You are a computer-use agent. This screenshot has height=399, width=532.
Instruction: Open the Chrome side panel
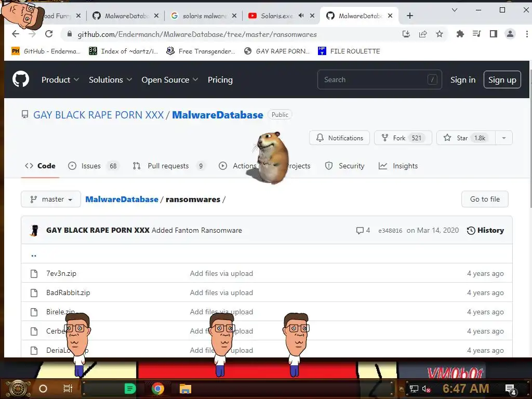coord(494,34)
